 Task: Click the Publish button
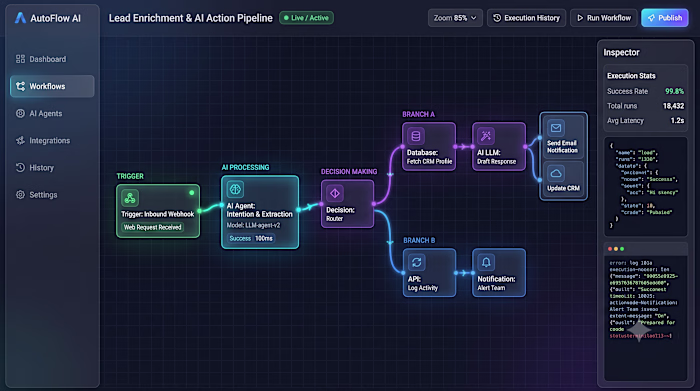pyautogui.click(x=665, y=18)
